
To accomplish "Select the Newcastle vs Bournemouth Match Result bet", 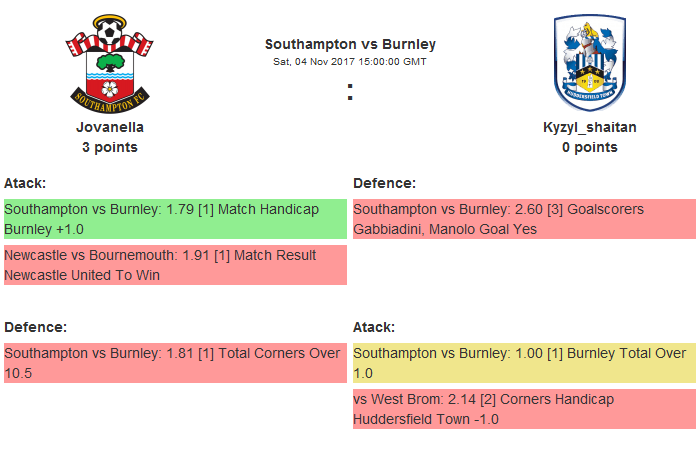I will coord(175,265).
